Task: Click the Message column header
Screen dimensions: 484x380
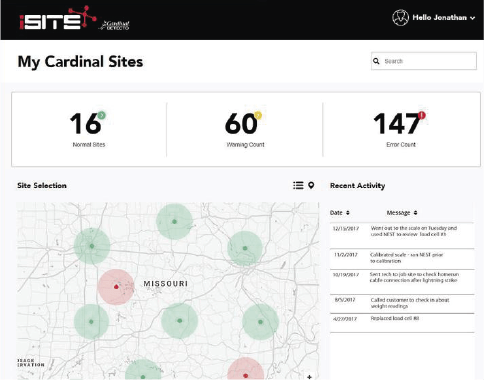Action: point(398,213)
